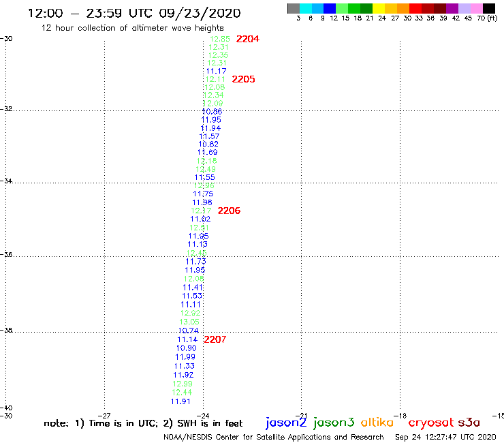
Task: Click the wave height value 11.75
Action: click(203, 194)
